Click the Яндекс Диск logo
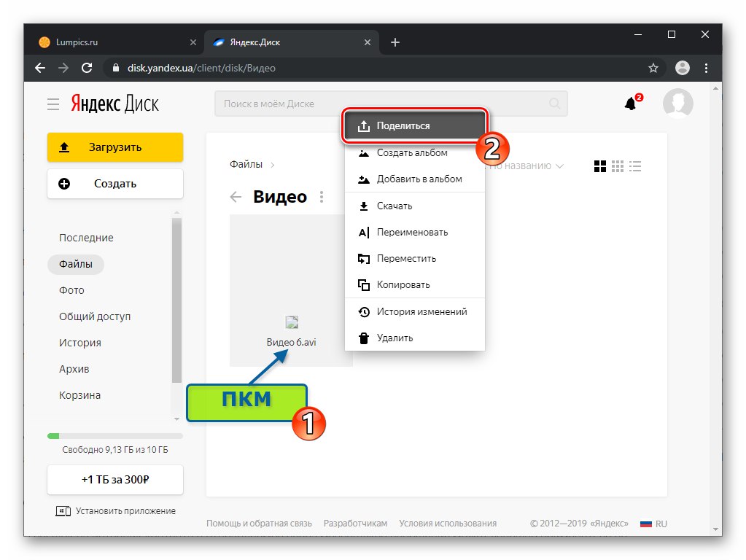 coord(114,104)
